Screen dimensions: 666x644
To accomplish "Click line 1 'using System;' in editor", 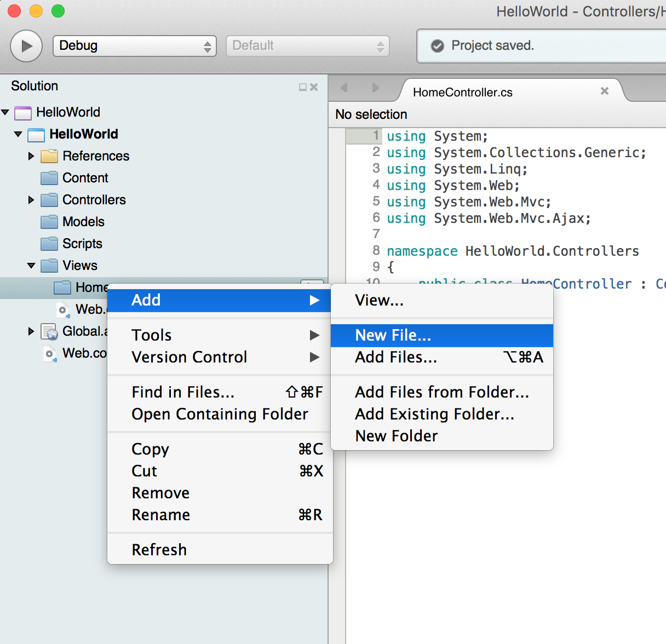I will [437, 136].
